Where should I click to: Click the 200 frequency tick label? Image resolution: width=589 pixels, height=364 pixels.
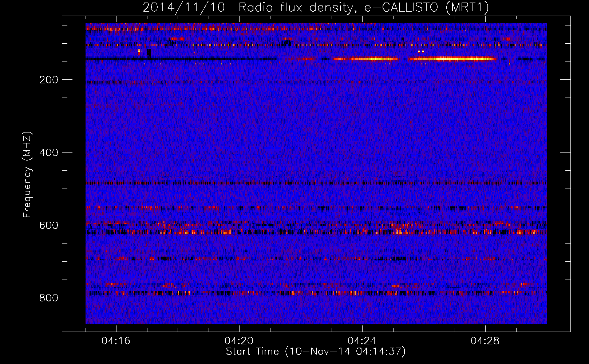(49, 80)
